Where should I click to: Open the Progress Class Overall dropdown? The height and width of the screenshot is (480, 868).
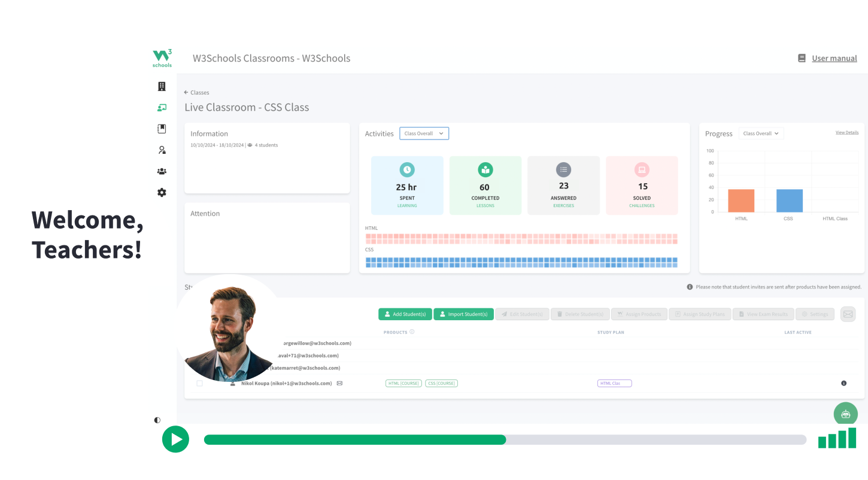coord(761,133)
